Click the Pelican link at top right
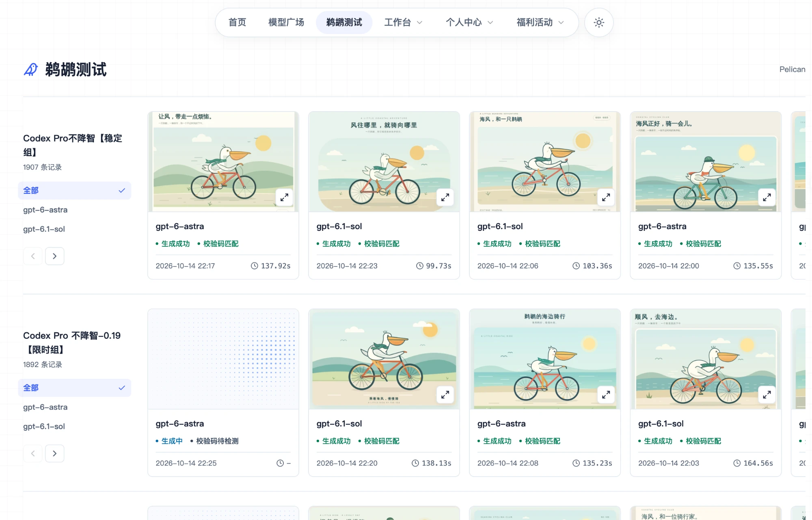 792,69
